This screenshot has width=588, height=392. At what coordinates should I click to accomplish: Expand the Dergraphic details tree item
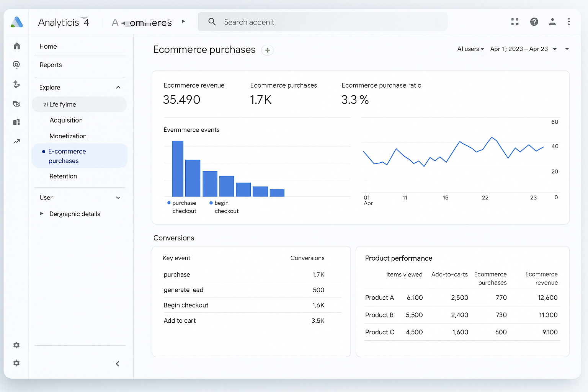click(42, 214)
